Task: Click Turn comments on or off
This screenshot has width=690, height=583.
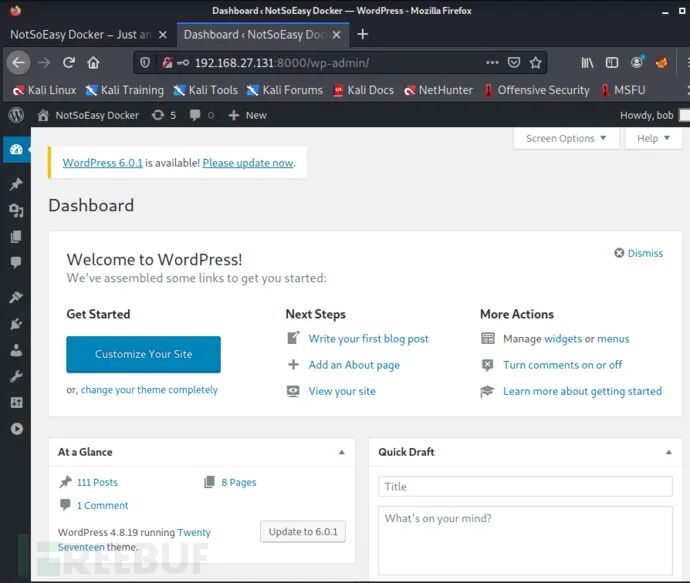Action: click(x=562, y=365)
